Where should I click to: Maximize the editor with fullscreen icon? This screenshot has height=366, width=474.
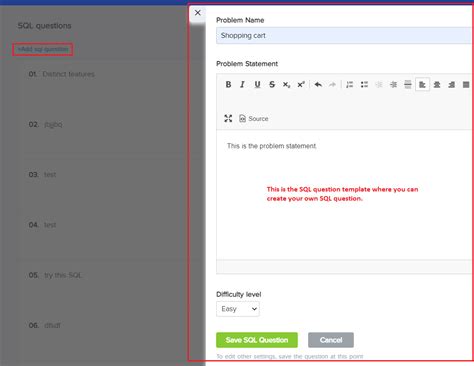coord(228,118)
